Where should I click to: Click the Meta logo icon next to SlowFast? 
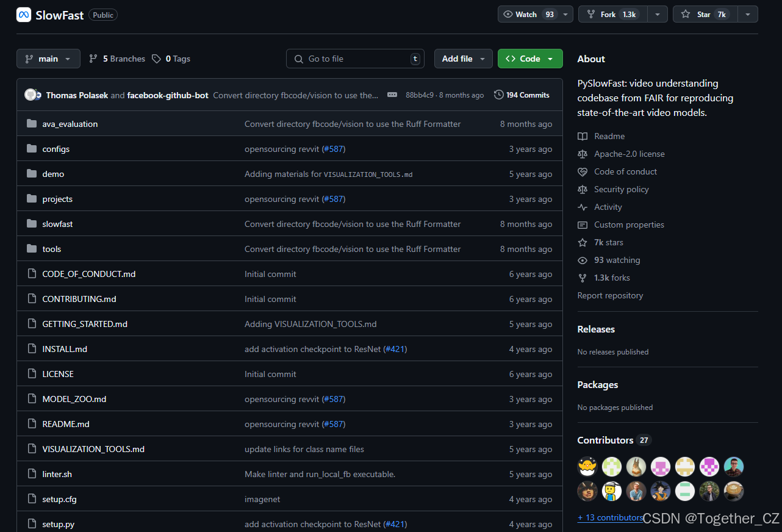pyautogui.click(x=24, y=15)
